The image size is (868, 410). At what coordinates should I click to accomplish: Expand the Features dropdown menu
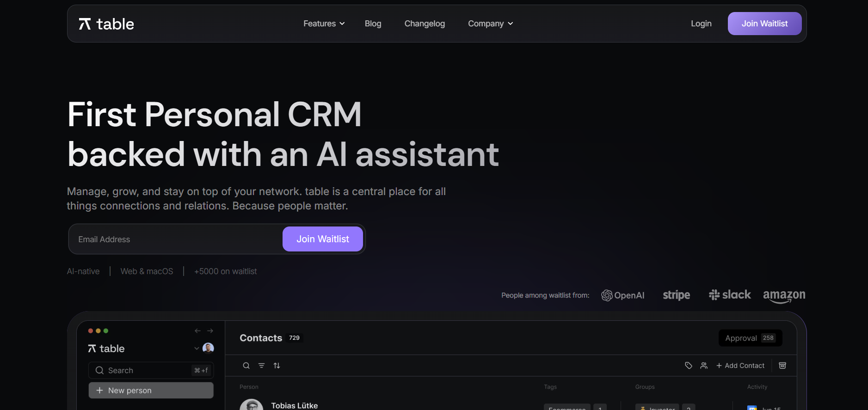[324, 24]
